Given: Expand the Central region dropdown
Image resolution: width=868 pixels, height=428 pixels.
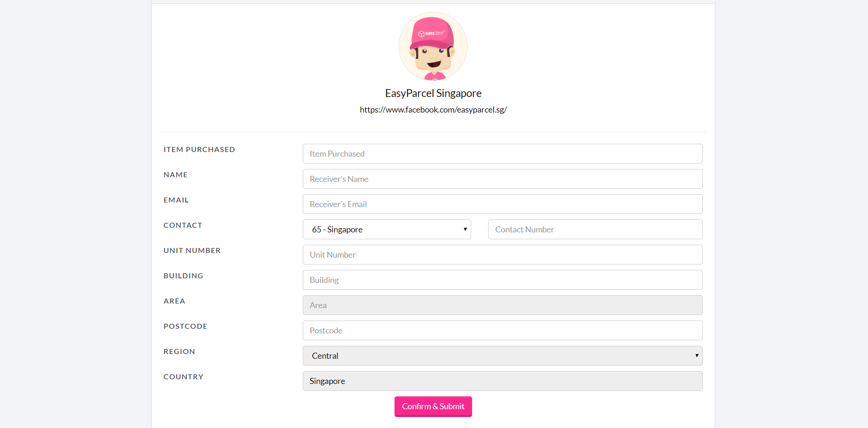Looking at the screenshot, I should tap(502, 356).
